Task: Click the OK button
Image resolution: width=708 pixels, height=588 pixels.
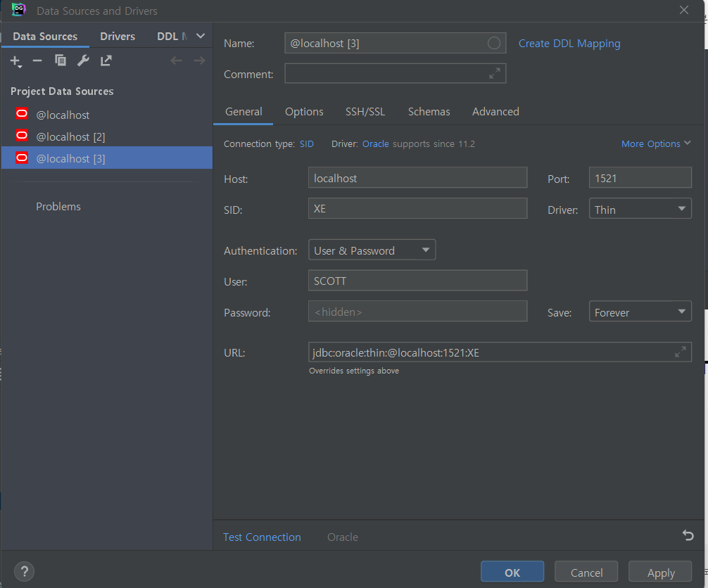Action: tap(512, 573)
